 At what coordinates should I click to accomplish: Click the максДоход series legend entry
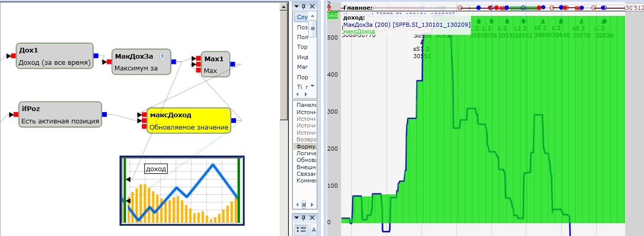(x=359, y=31)
